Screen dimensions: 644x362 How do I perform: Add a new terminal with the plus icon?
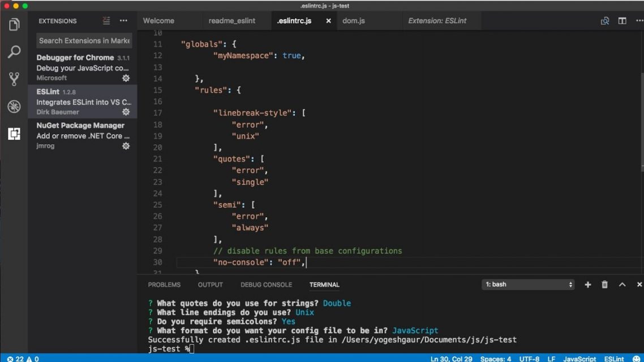click(x=587, y=285)
